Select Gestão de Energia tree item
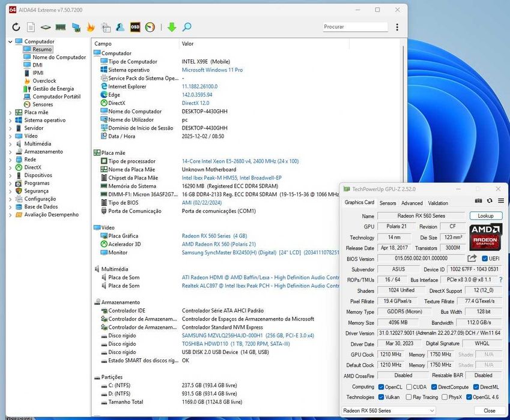510x420 pixels. (53, 89)
